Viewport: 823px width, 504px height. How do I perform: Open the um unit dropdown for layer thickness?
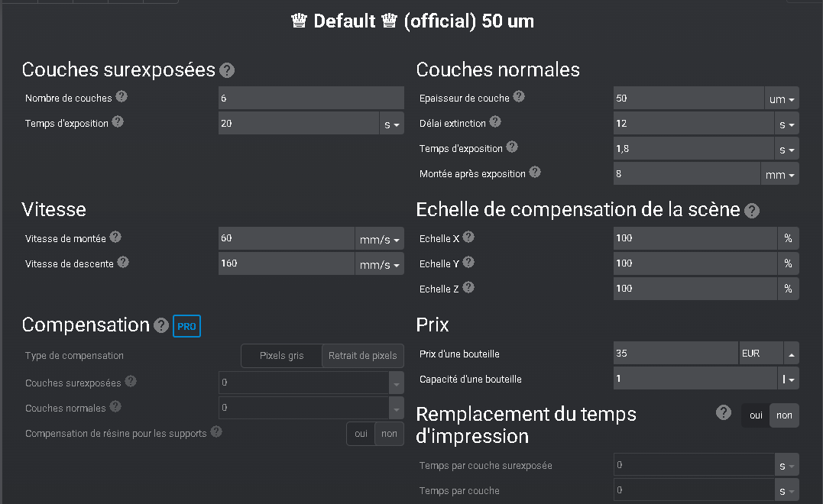[x=782, y=98]
